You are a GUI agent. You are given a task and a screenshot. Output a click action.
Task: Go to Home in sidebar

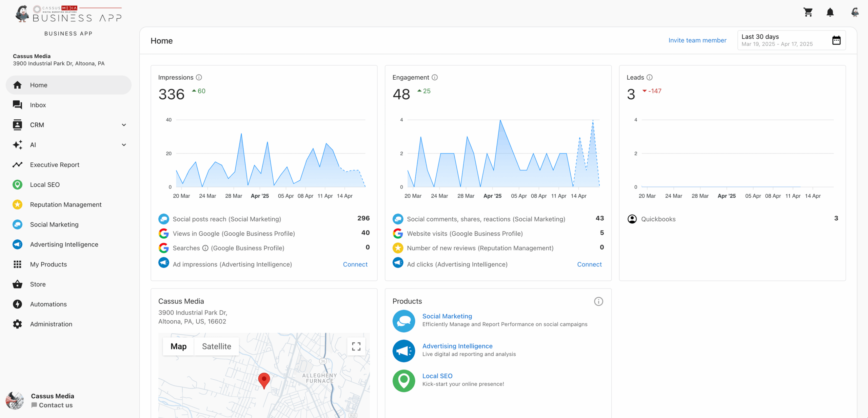pyautogui.click(x=68, y=85)
